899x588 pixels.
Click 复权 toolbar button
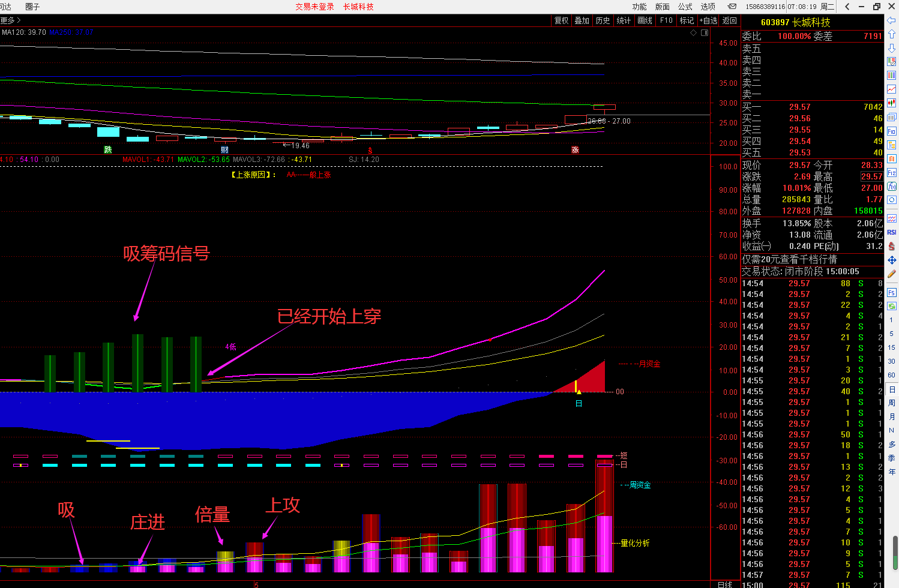[x=562, y=20]
